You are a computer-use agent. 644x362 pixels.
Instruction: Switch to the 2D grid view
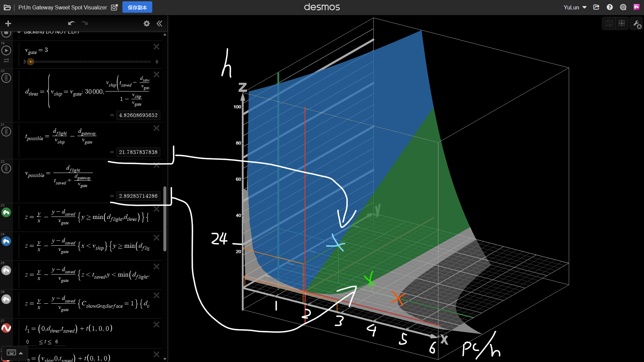pyautogui.click(x=622, y=23)
